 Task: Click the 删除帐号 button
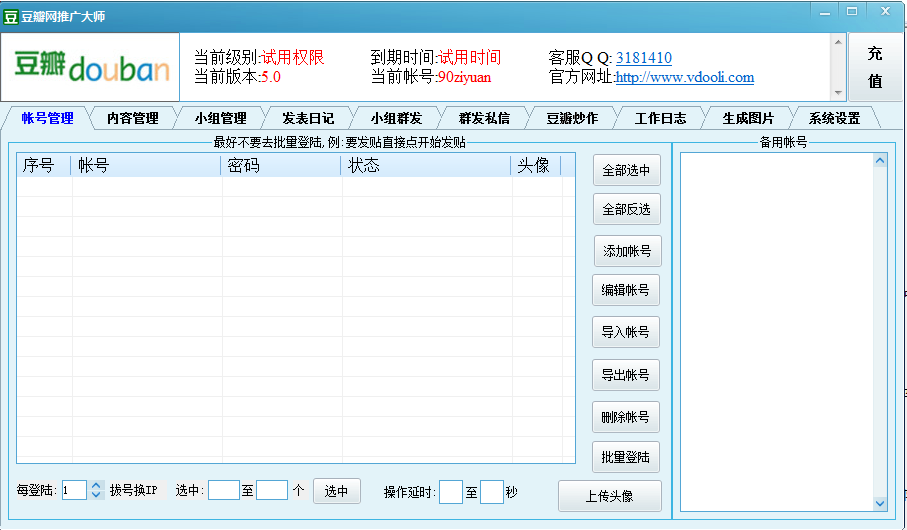coord(625,417)
